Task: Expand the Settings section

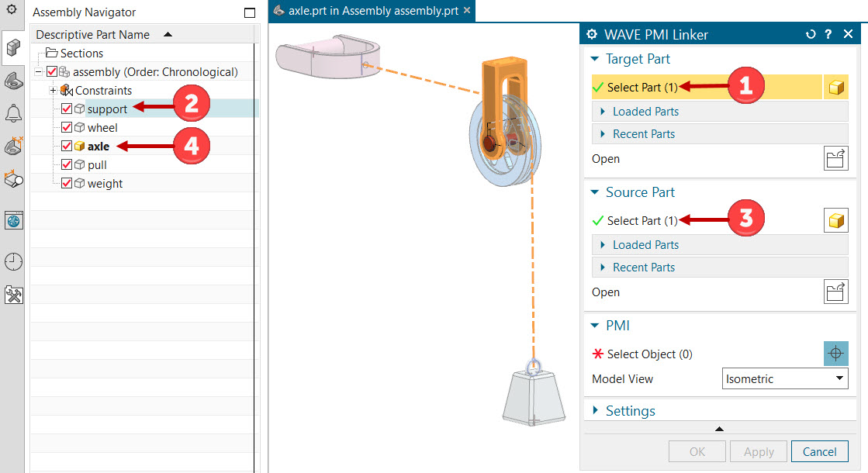Action: 630,411
